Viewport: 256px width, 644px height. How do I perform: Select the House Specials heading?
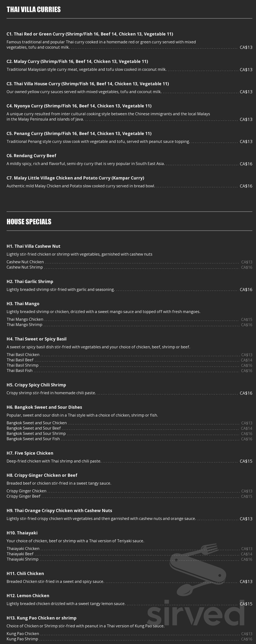click(x=29, y=222)
